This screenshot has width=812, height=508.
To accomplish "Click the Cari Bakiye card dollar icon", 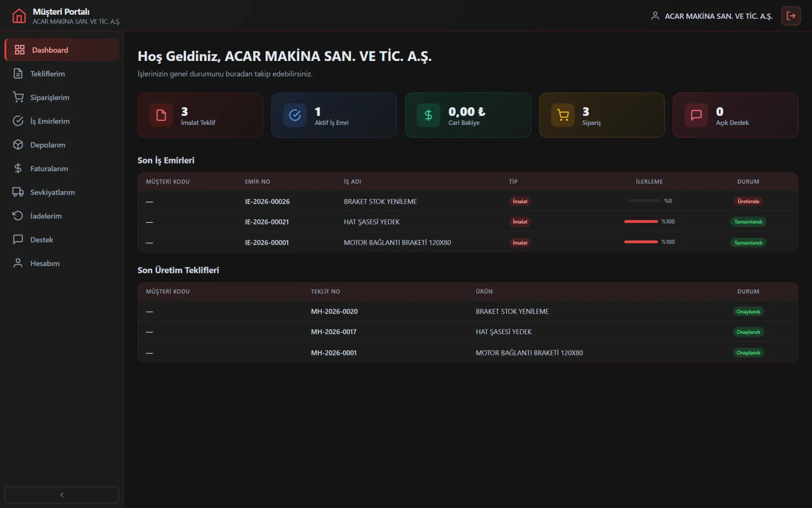I will (428, 115).
